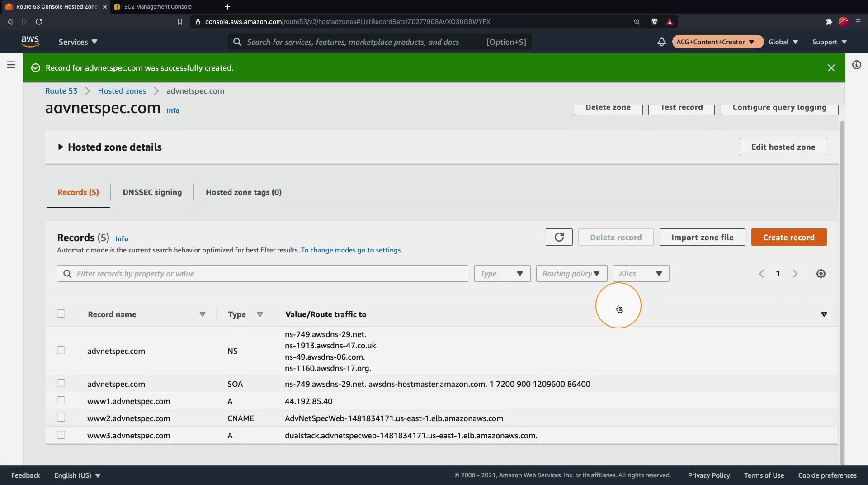The width and height of the screenshot is (868, 485).
Task: Click the AWS logo home icon
Action: (x=30, y=41)
